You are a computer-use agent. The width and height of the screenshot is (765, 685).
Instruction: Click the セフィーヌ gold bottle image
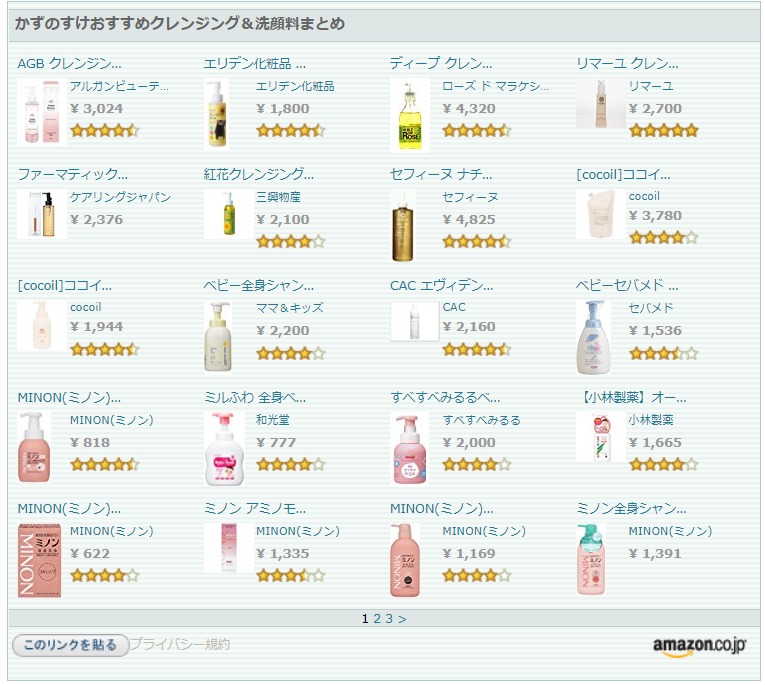403,226
